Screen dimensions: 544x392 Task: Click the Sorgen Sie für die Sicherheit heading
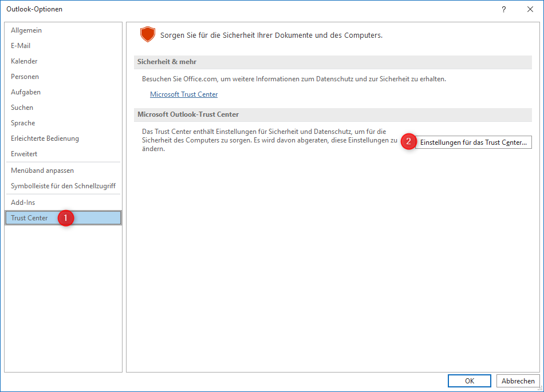(x=271, y=35)
